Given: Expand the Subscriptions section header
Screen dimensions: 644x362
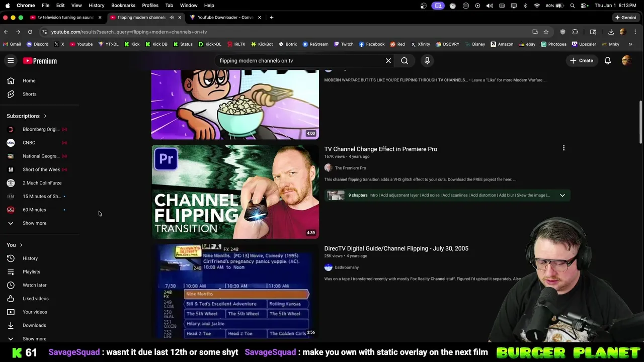Looking at the screenshot, I should coord(27,116).
